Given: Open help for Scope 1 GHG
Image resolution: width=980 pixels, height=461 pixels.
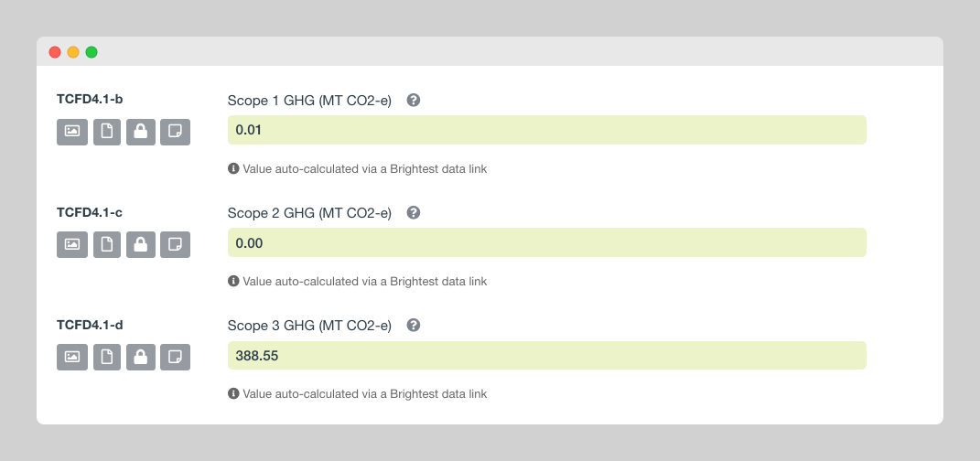Looking at the screenshot, I should 413,100.
